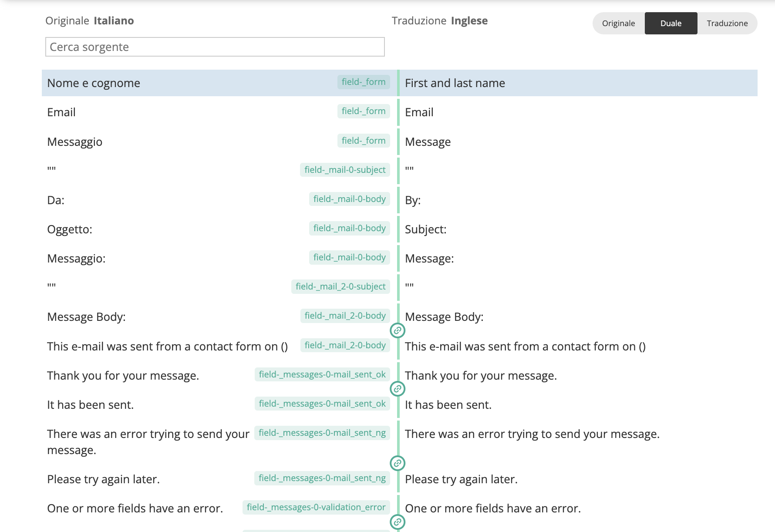Open translation 'First and last name'
The image size is (775, 532).
455,83
